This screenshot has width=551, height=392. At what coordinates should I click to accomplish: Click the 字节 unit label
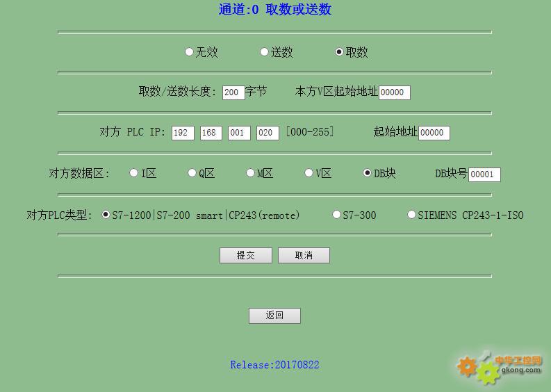[256, 92]
